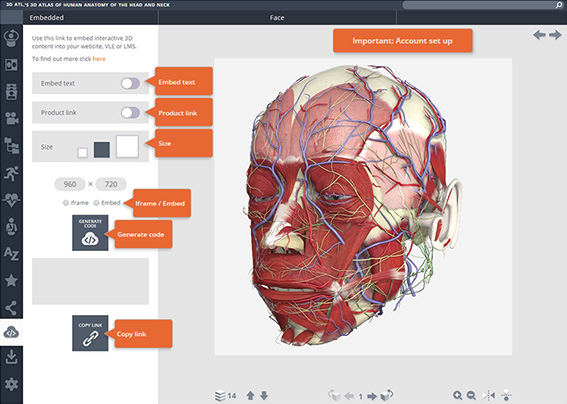Open the folder tree structure icon
The image size is (567, 404).
(x=11, y=145)
